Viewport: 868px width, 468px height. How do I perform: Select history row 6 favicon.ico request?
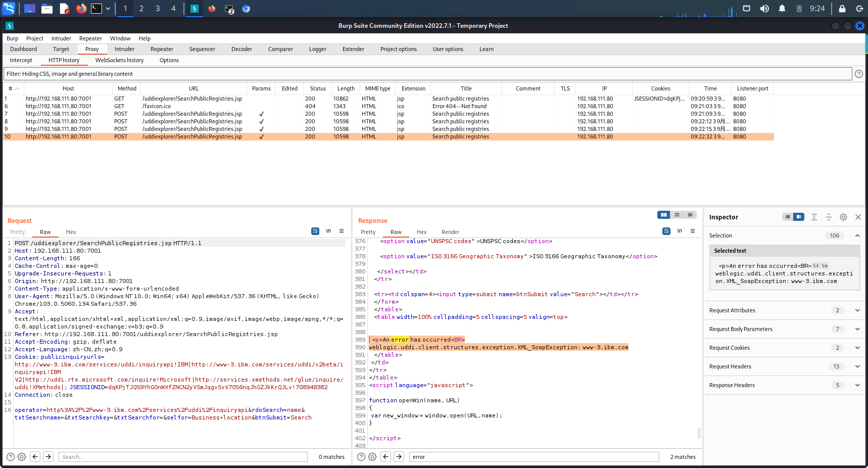pos(388,106)
